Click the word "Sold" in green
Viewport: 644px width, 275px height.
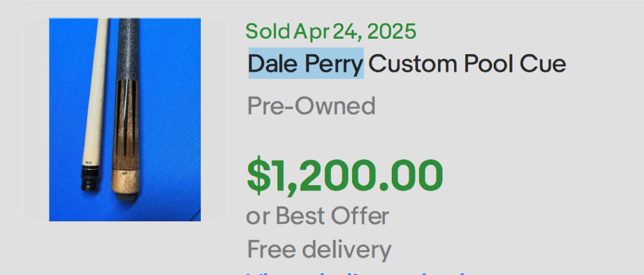(x=268, y=32)
